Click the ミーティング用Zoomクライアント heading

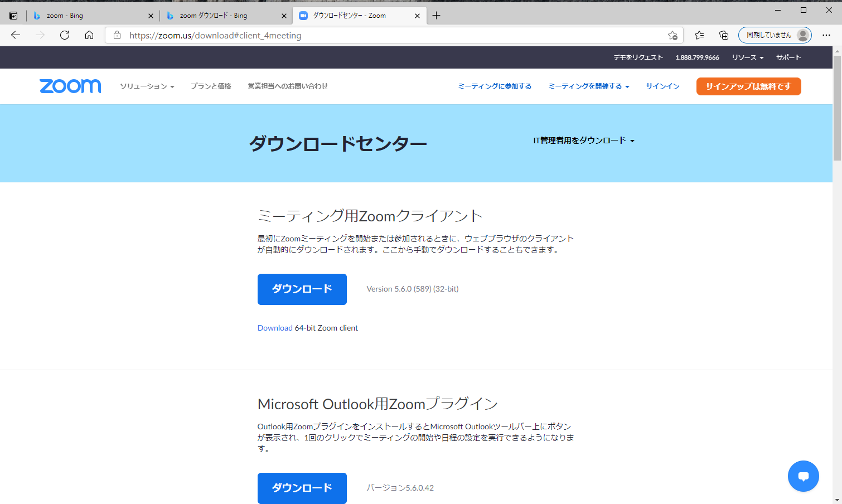[370, 216]
